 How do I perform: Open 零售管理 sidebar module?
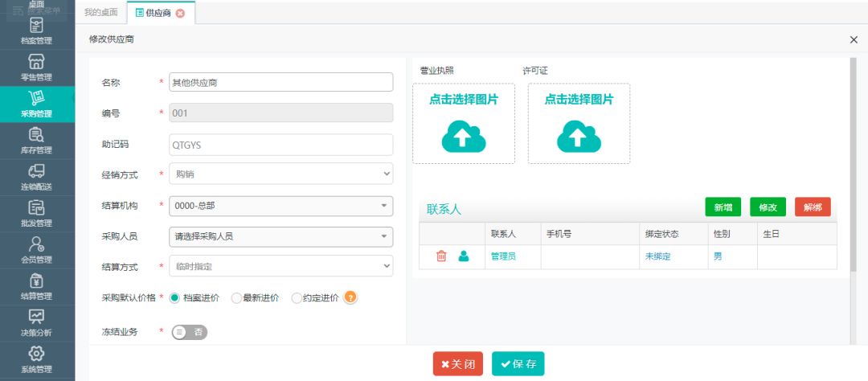coord(36,68)
